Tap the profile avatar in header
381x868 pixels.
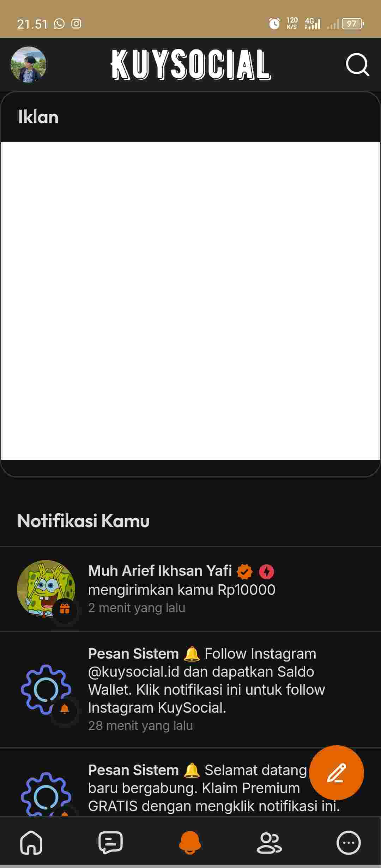coord(29,65)
